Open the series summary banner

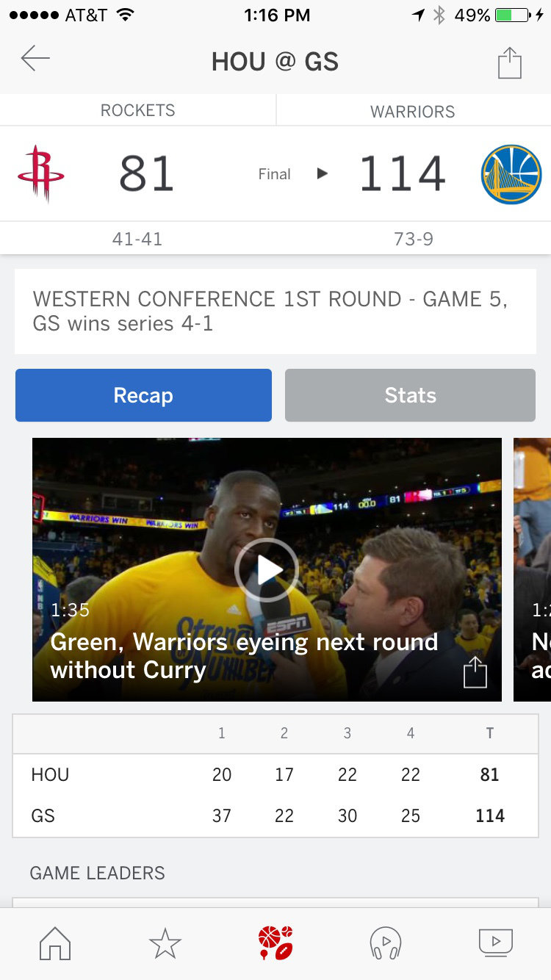(x=275, y=311)
